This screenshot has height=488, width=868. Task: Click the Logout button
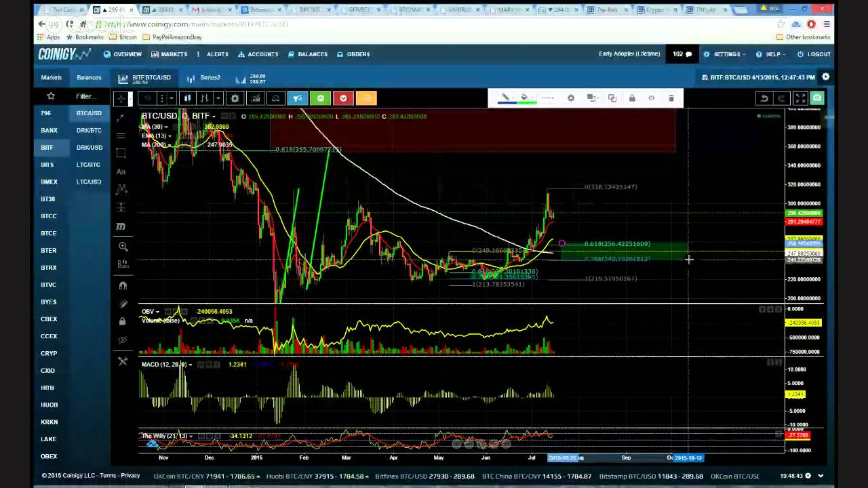click(x=814, y=54)
